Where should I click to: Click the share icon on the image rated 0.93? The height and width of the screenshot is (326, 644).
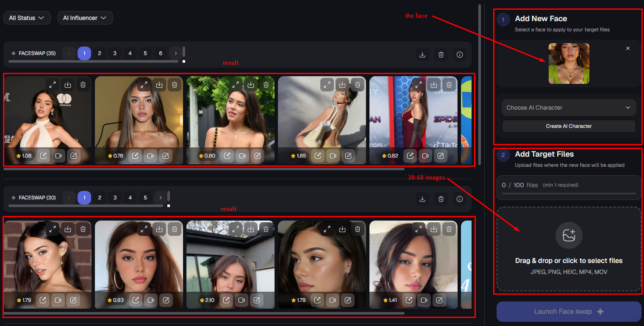[136, 300]
